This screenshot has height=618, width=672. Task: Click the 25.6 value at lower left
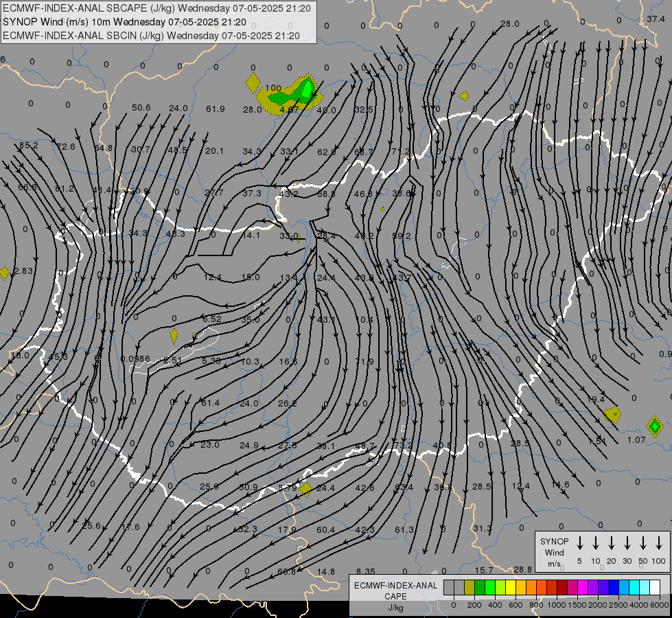[91, 526]
